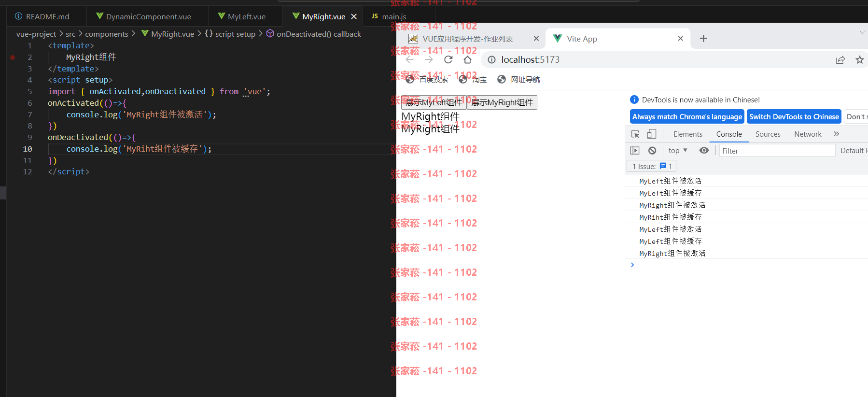Click the 展示MyLeft组件 button
Image resolution: width=868 pixels, height=397 pixels.
(434, 102)
